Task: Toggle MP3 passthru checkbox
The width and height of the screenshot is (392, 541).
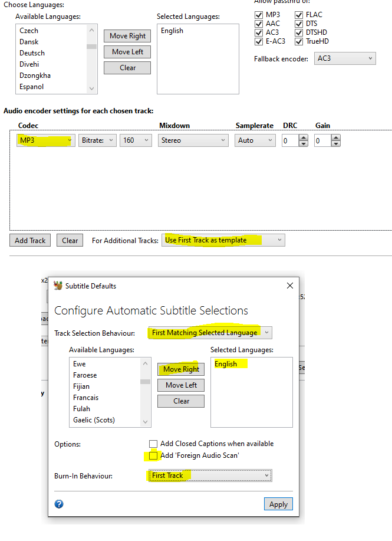Action: coord(259,15)
